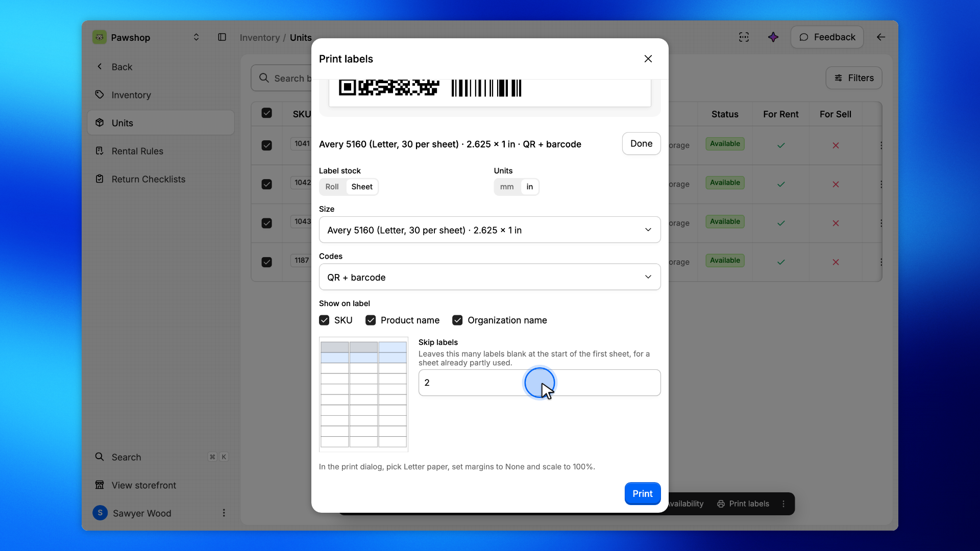980x551 pixels.
Task: Click the Sawyer Wood avatar
Action: (x=100, y=513)
